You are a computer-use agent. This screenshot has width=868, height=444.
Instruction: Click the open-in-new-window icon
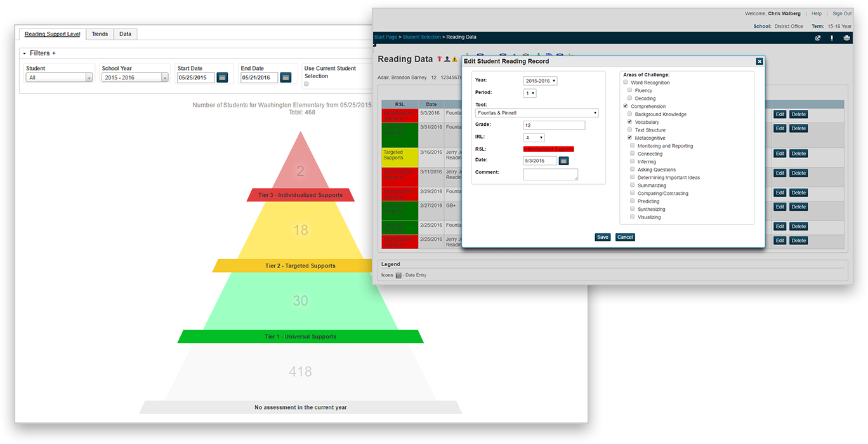817,38
